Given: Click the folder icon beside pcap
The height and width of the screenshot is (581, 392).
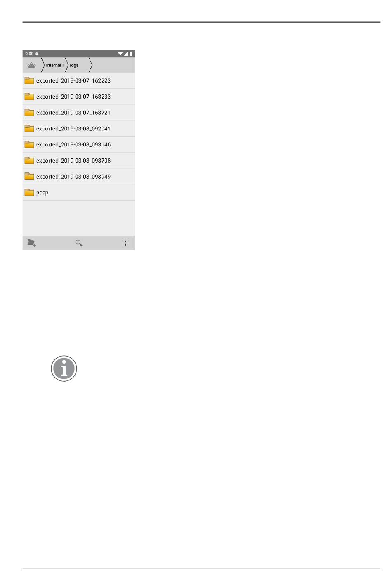Looking at the screenshot, I should [29, 192].
